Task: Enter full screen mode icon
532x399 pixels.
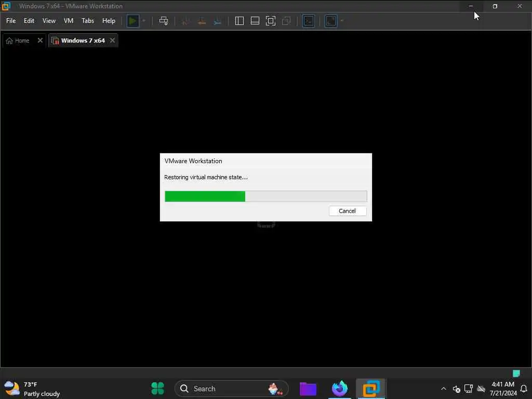Action: coord(270,21)
